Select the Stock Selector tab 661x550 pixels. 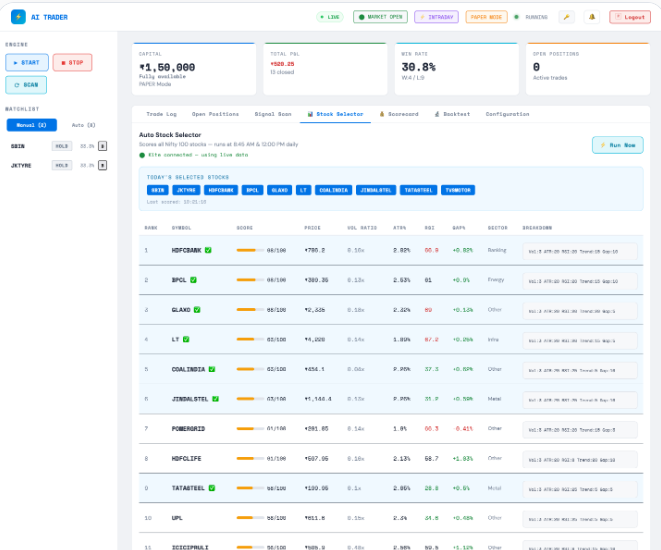336,114
